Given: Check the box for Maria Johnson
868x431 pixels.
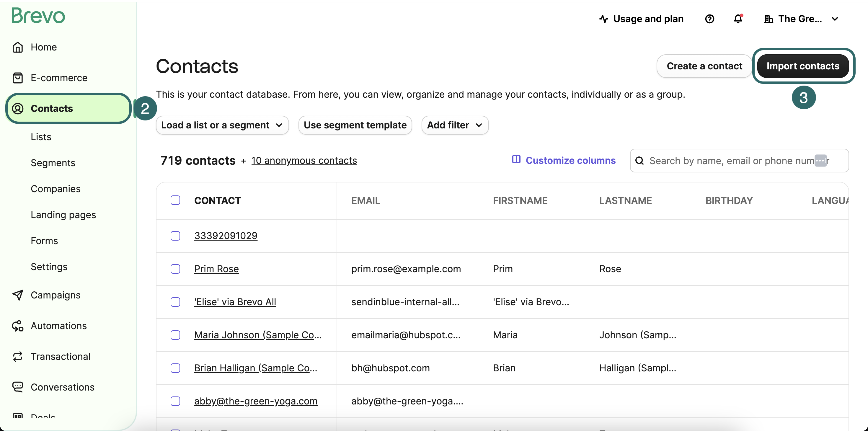Looking at the screenshot, I should pyautogui.click(x=175, y=335).
